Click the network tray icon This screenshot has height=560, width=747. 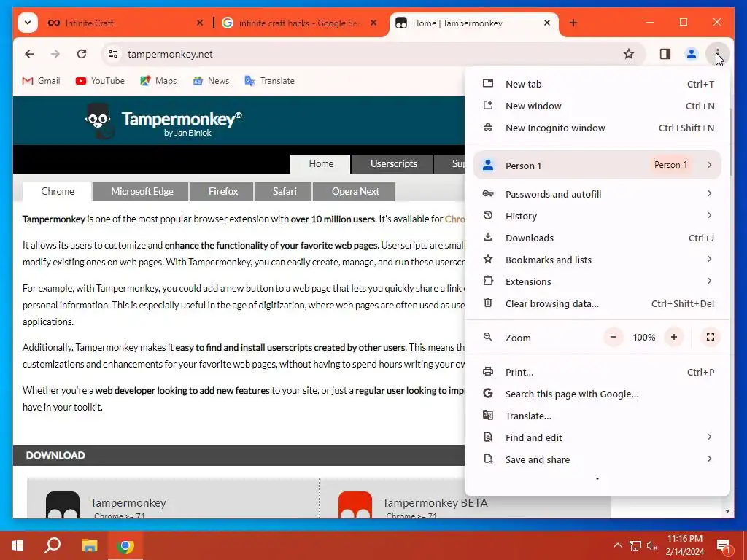635,545
